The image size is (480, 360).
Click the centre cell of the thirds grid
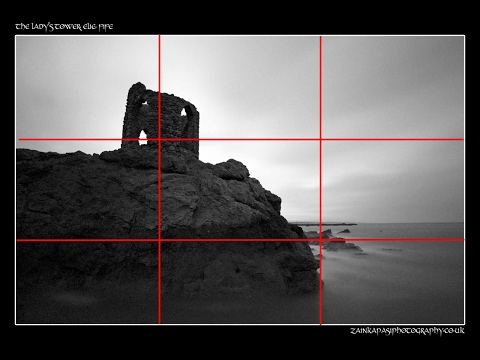[x=240, y=189]
